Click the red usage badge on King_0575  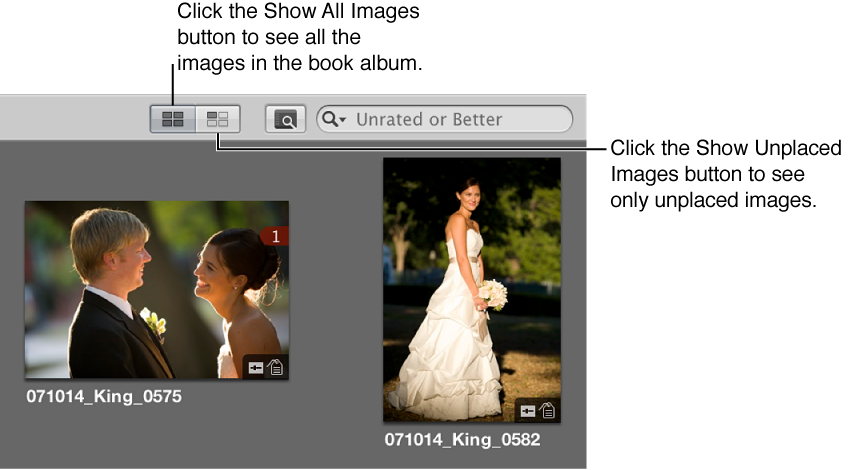(x=275, y=236)
